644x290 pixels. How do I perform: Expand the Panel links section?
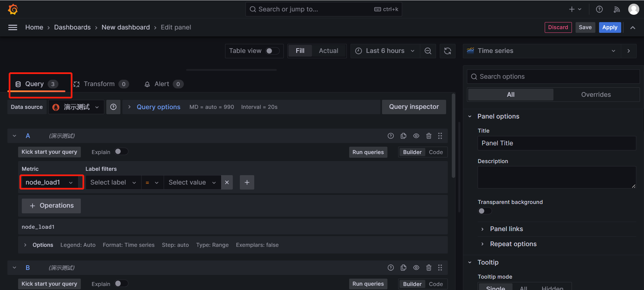click(506, 229)
